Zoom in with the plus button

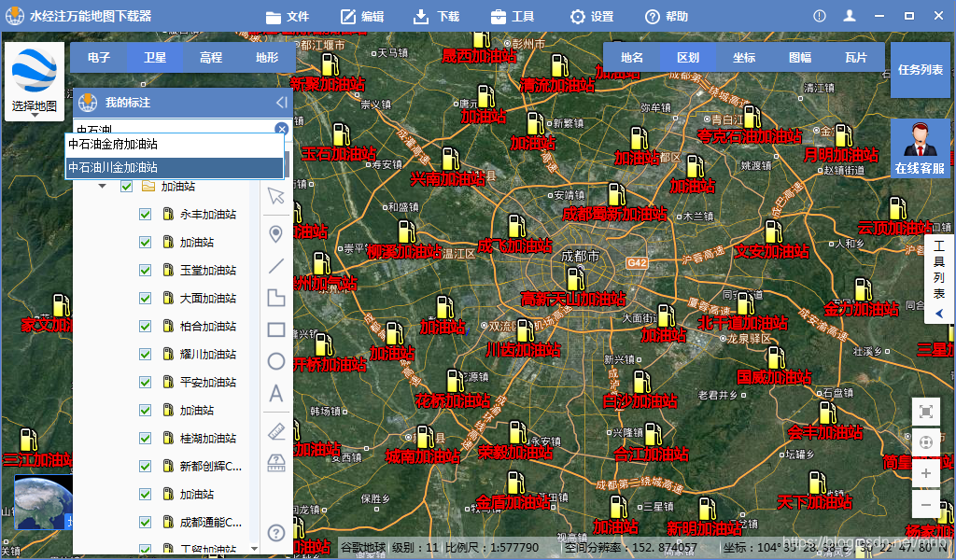click(x=925, y=473)
